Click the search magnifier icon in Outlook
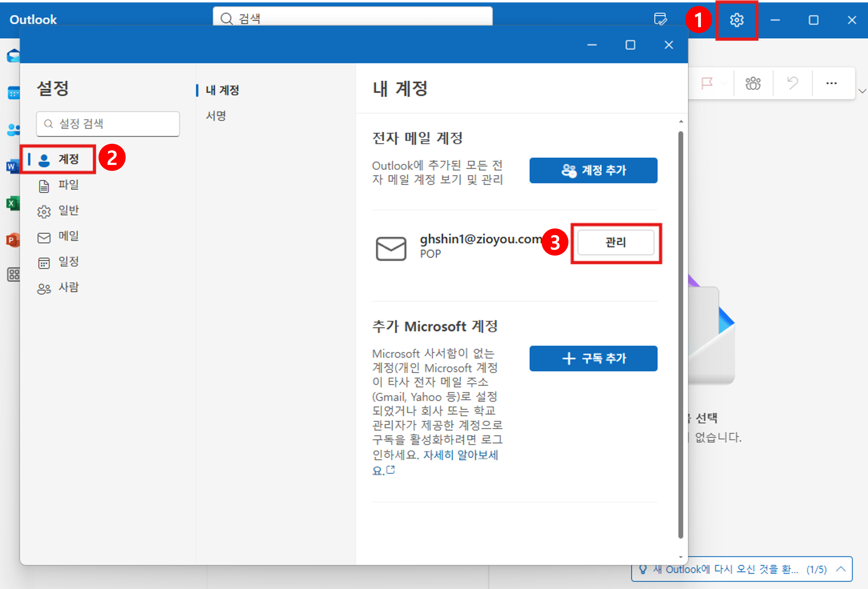 226,18
